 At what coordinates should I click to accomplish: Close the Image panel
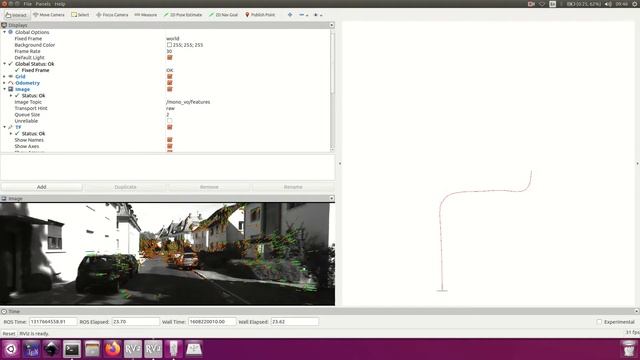point(331,198)
